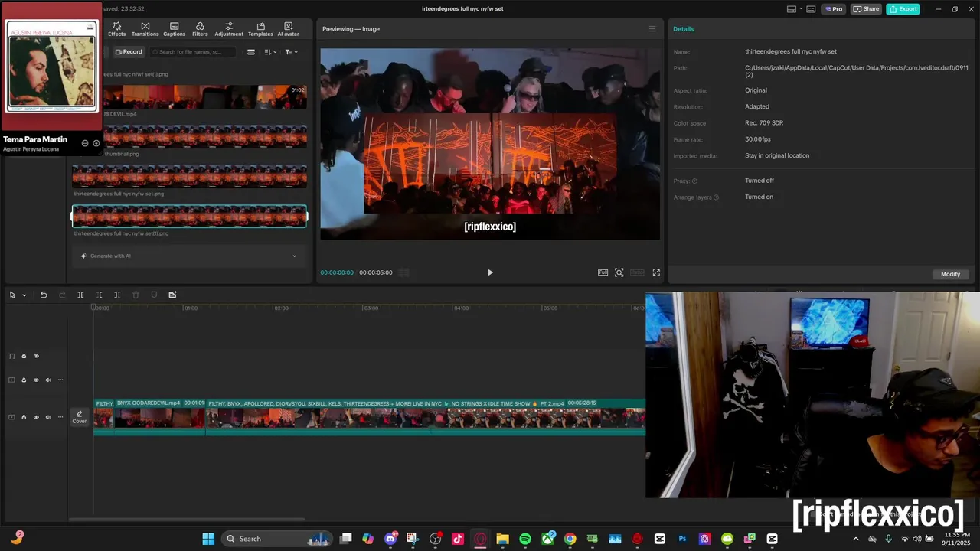Switch media view layout icon
Image resolution: width=980 pixels, height=551 pixels.
tap(251, 52)
